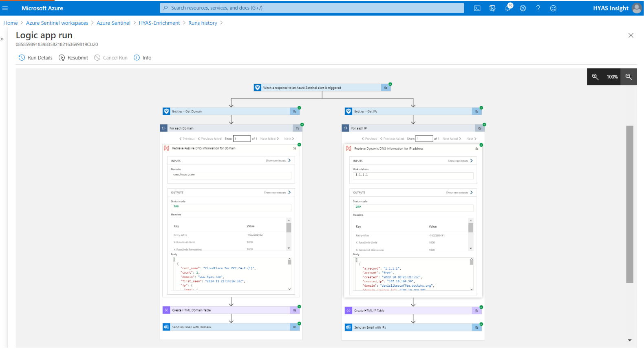The width and height of the screenshot is (644, 353).
Task: Click the Entities - Get IPs icon
Action: pos(348,111)
